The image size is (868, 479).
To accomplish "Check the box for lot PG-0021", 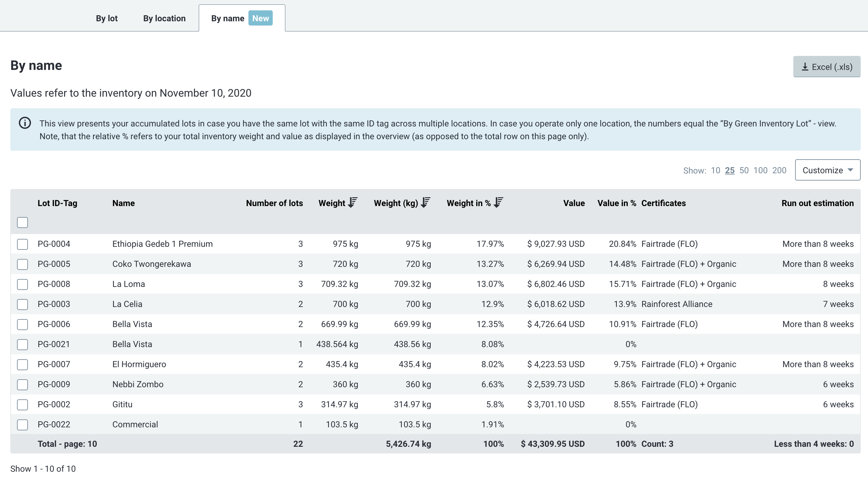I will coord(22,344).
